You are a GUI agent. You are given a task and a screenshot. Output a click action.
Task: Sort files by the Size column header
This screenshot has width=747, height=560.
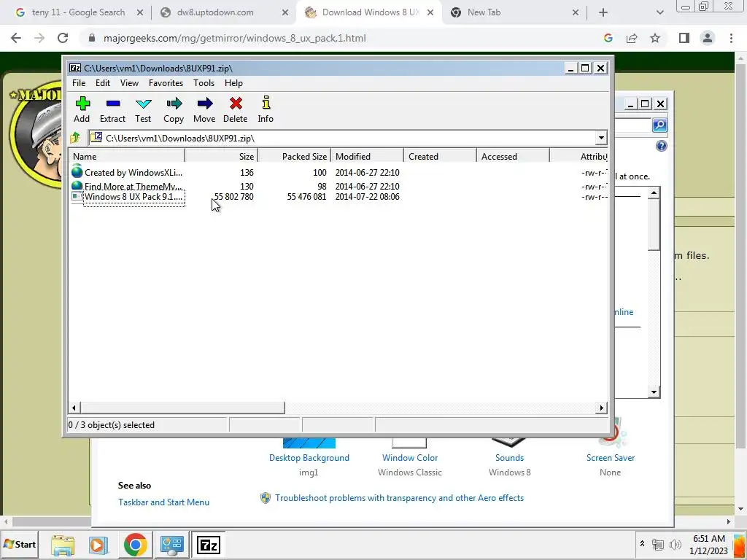click(222, 156)
